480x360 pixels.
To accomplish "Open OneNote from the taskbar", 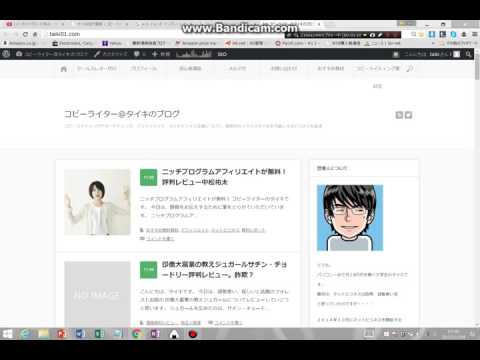I will pyautogui.click(x=155, y=334).
